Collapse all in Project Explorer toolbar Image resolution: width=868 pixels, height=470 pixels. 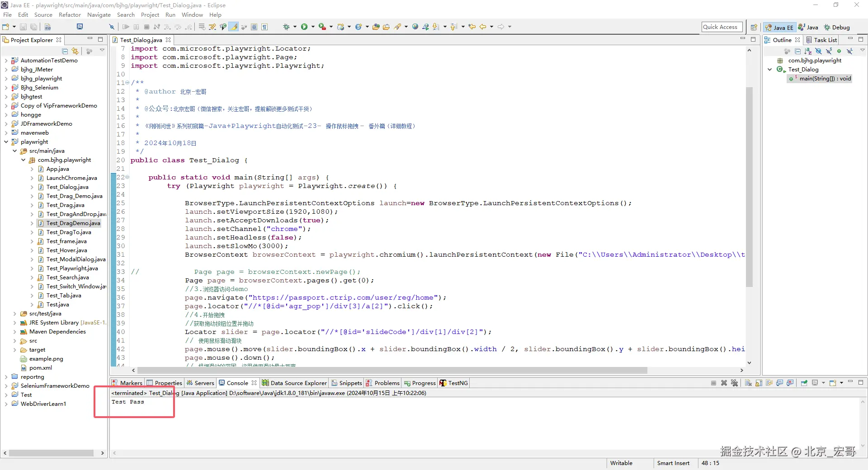point(65,51)
